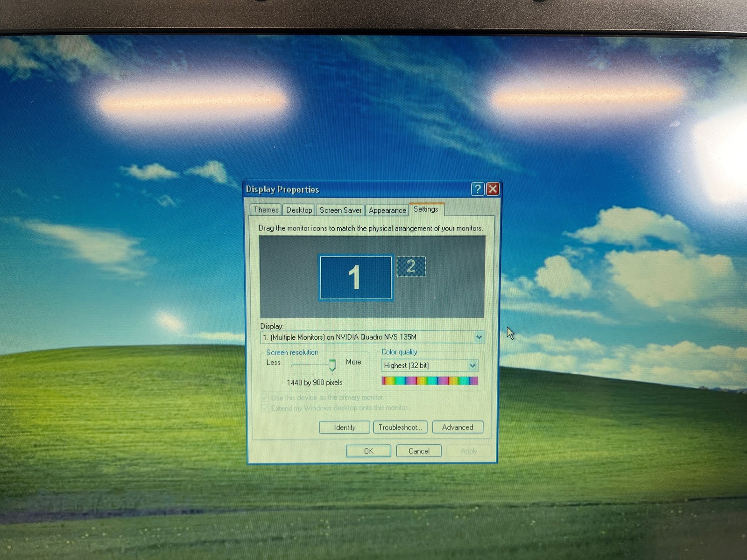Switch to the Themes tab

(x=266, y=210)
